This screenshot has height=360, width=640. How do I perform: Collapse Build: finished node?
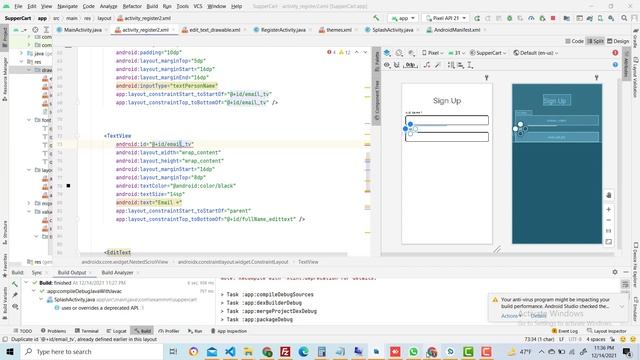27,282
